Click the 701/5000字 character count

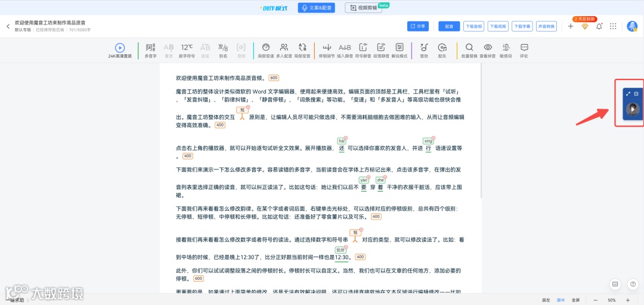click(80, 30)
